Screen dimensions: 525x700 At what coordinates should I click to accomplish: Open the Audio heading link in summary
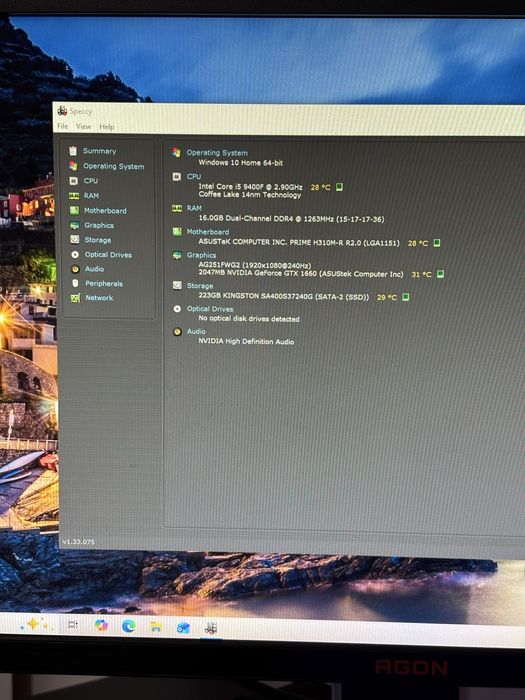tap(196, 331)
